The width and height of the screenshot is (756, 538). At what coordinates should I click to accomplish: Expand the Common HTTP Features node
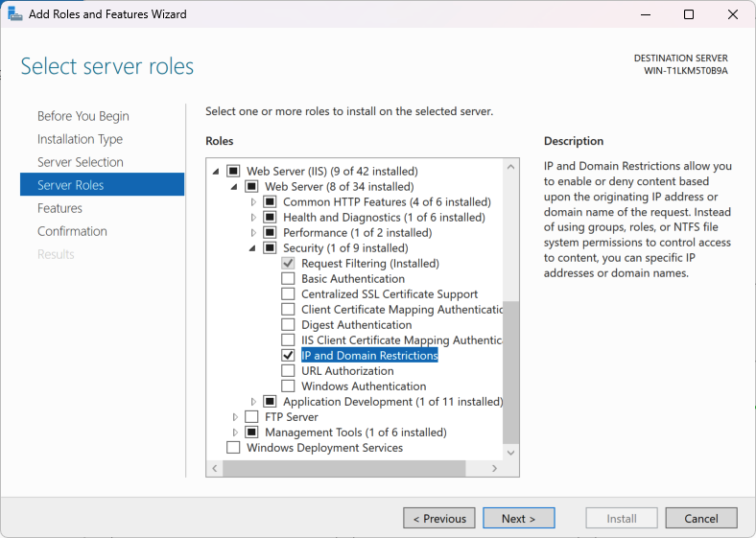253,202
